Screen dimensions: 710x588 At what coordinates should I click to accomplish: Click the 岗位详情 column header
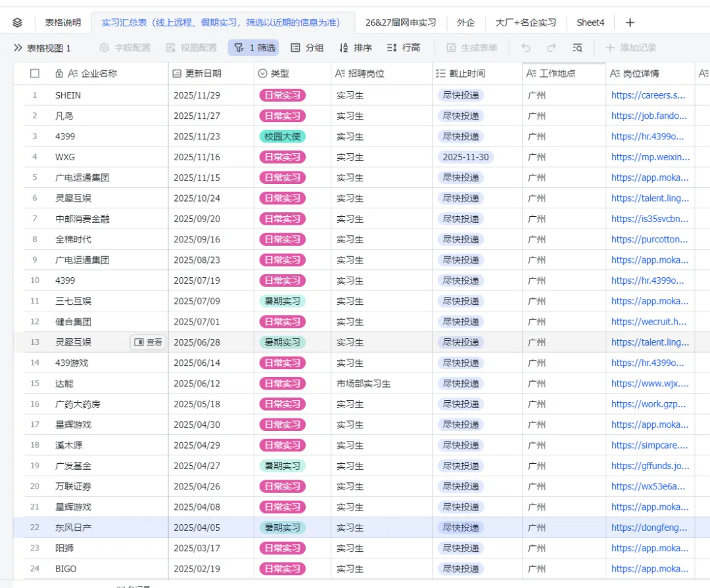pos(650,74)
